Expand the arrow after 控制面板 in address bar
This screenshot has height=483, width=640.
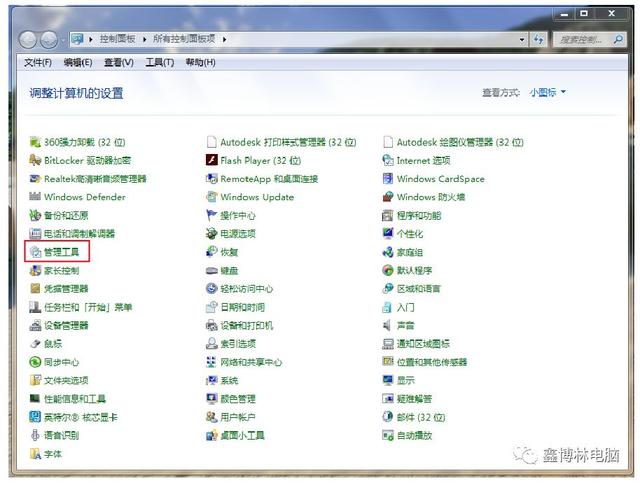(144, 39)
